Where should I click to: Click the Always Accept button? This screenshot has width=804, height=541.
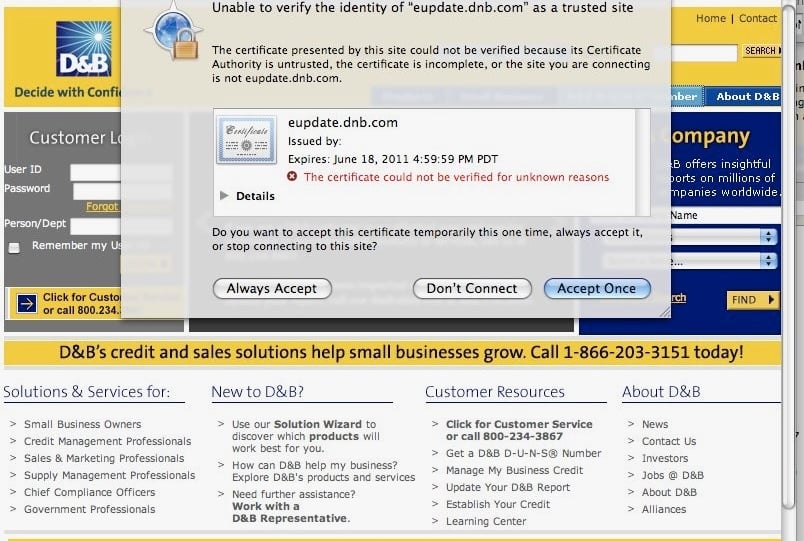272,288
